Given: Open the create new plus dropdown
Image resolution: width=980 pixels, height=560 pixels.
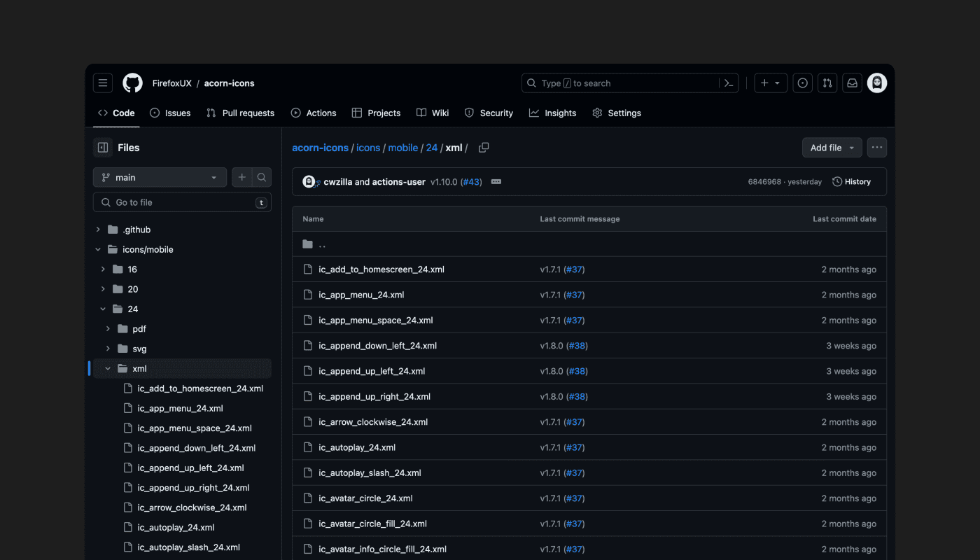Looking at the screenshot, I should tap(771, 83).
